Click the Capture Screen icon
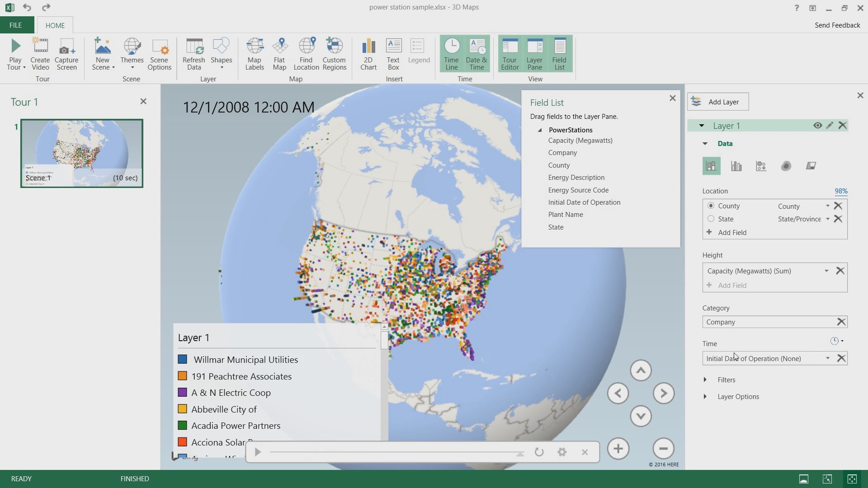This screenshot has width=868, height=488. [x=66, y=54]
